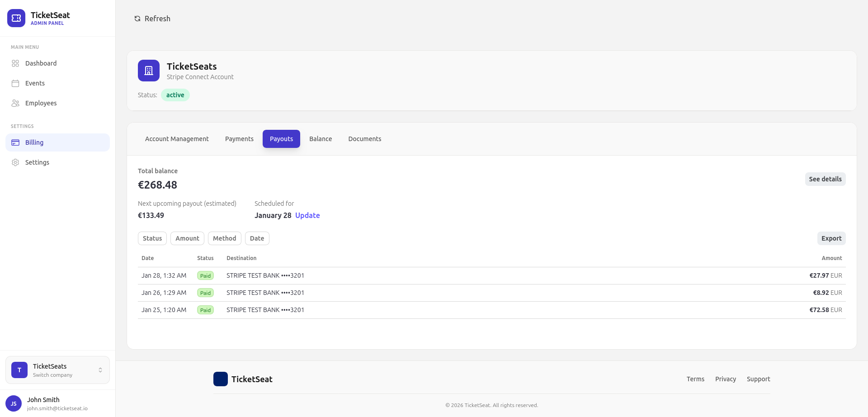Switch to the Balance tab

321,139
